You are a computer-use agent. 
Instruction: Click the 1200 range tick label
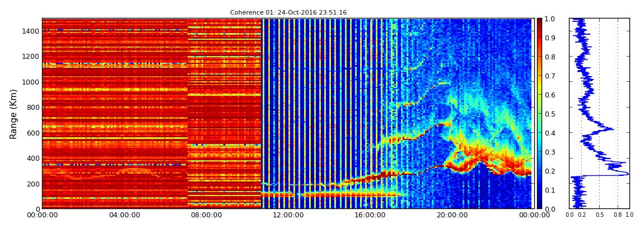[31, 56]
